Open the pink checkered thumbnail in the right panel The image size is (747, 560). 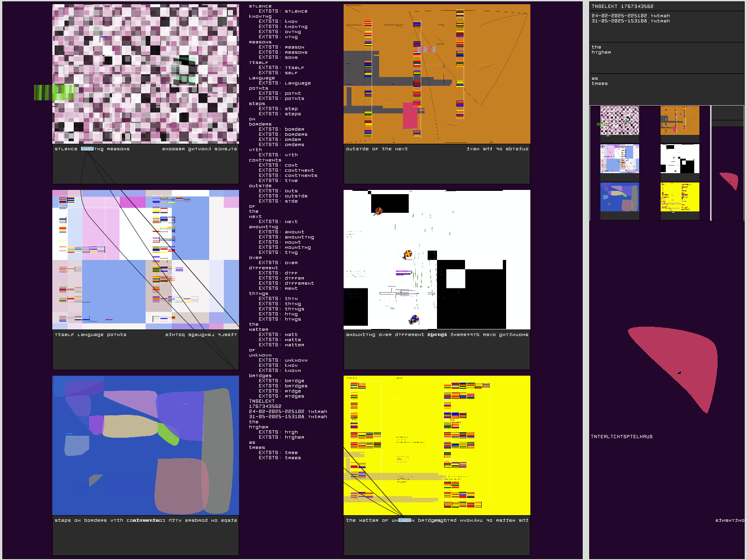(x=620, y=120)
